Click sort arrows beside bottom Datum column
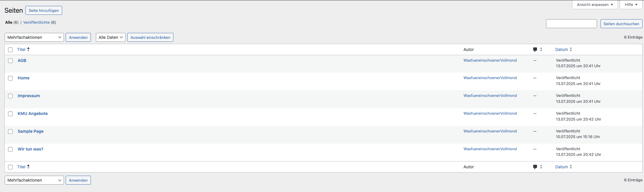Viewport: 644px width, 192px height. point(571,167)
